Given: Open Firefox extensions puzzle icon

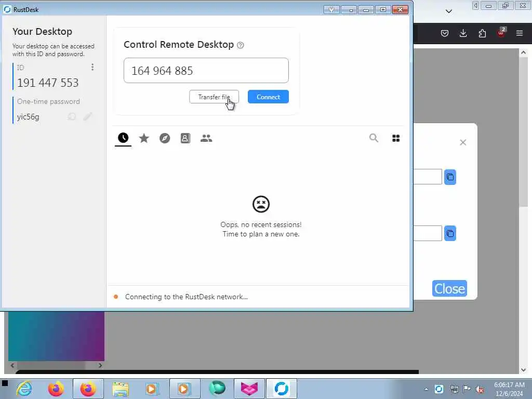Looking at the screenshot, I should click(x=482, y=33).
